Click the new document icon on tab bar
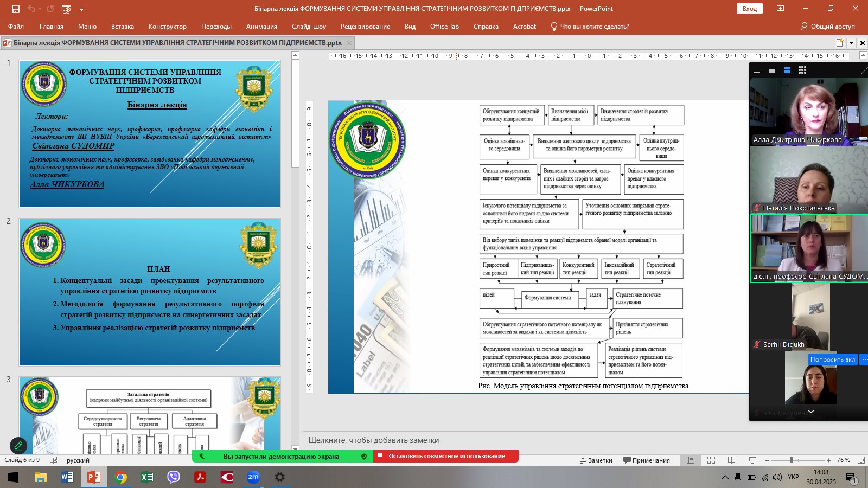The width and height of the screenshot is (868, 488). (840, 43)
